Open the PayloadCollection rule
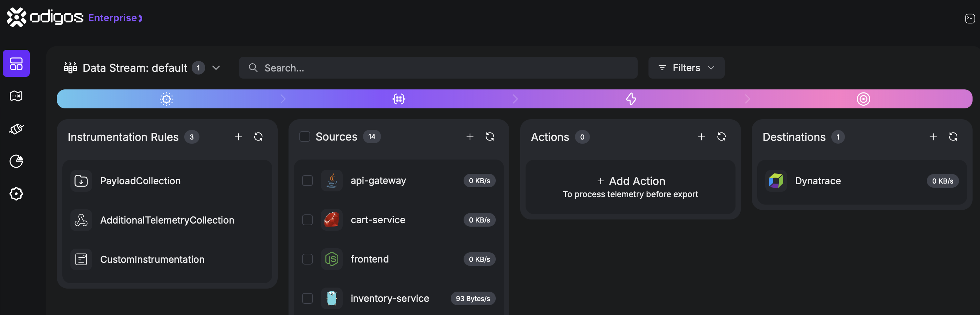 (167, 181)
